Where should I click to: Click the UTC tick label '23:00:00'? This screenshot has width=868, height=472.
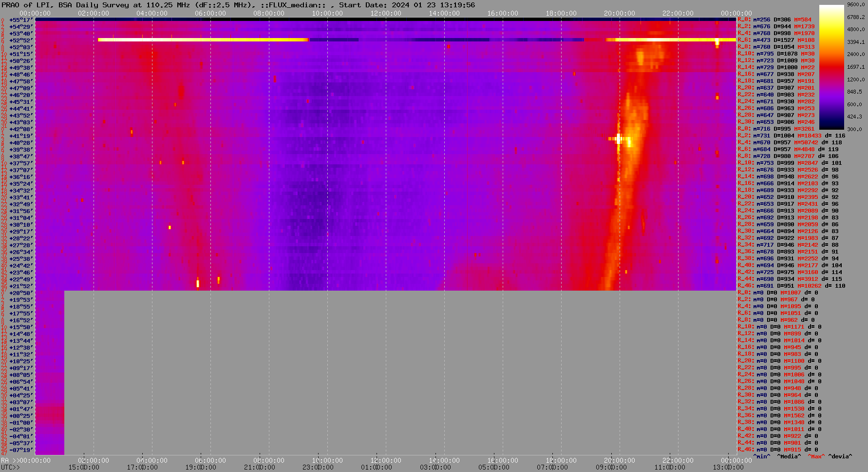pos(318,468)
